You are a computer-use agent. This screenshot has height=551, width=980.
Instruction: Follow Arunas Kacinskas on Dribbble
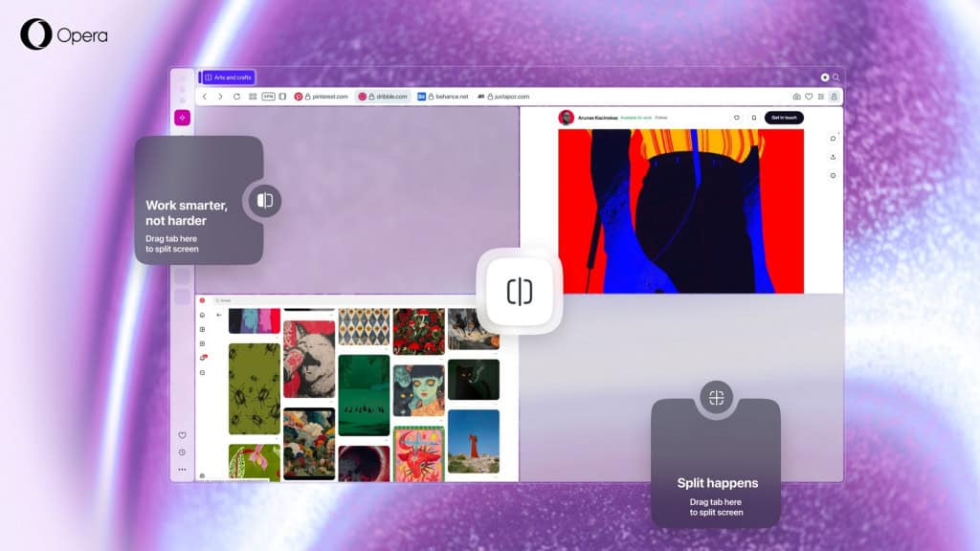coord(661,117)
